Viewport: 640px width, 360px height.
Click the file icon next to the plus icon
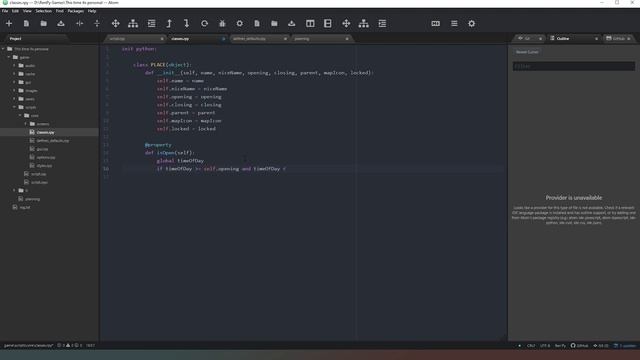(x=26, y=24)
